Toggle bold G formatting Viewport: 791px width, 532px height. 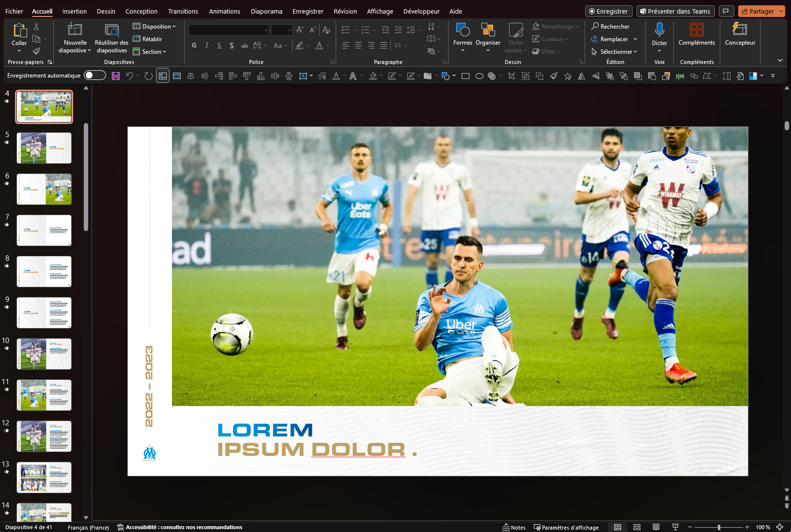[x=194, y=46]
